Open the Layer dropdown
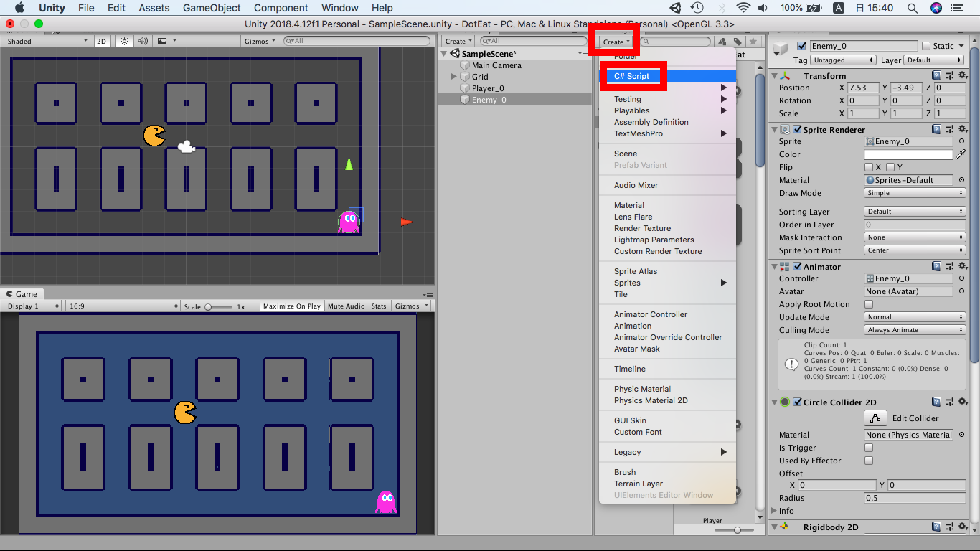 (935, 60)
